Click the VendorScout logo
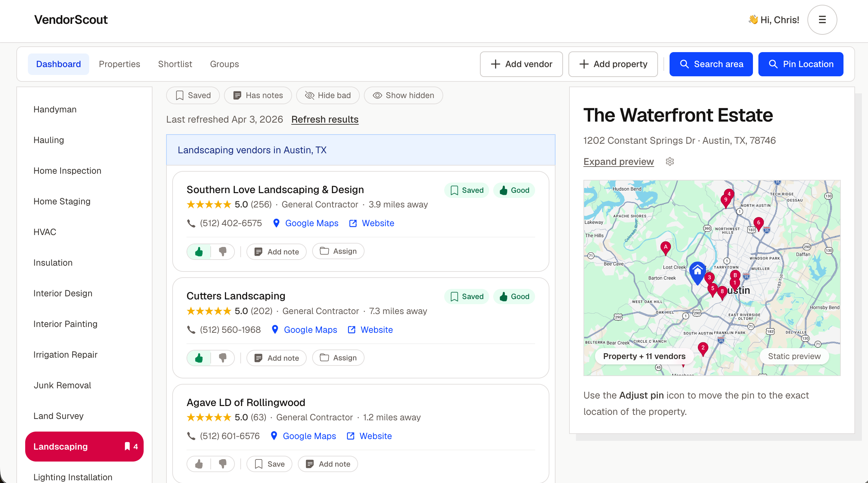The width and height of the screenshot is (868, 483). pyautogui.click(x=71, y=20)
